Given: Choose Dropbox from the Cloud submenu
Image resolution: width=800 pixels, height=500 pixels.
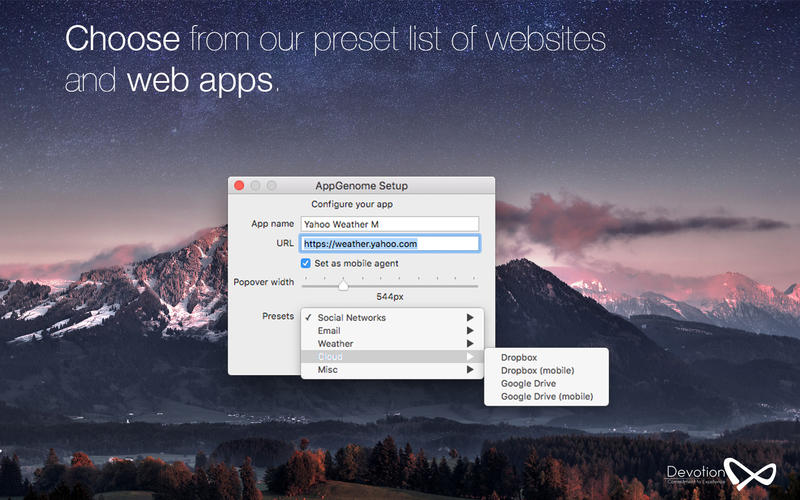Looking at the screenshot, I should (546, 358).
